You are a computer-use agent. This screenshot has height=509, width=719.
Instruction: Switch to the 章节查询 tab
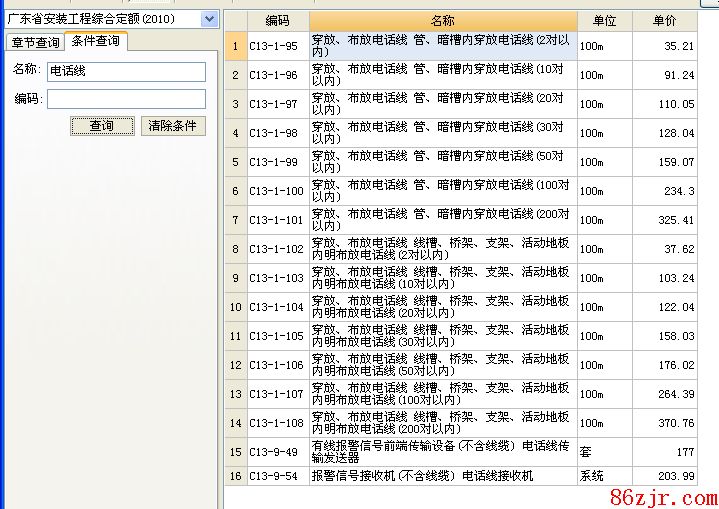point(33,42)
